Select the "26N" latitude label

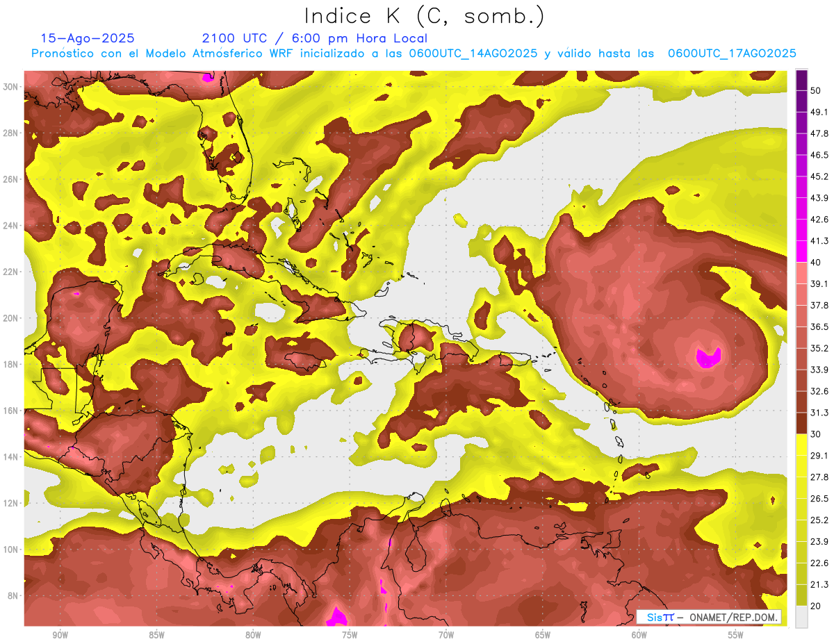click(11, 179)
